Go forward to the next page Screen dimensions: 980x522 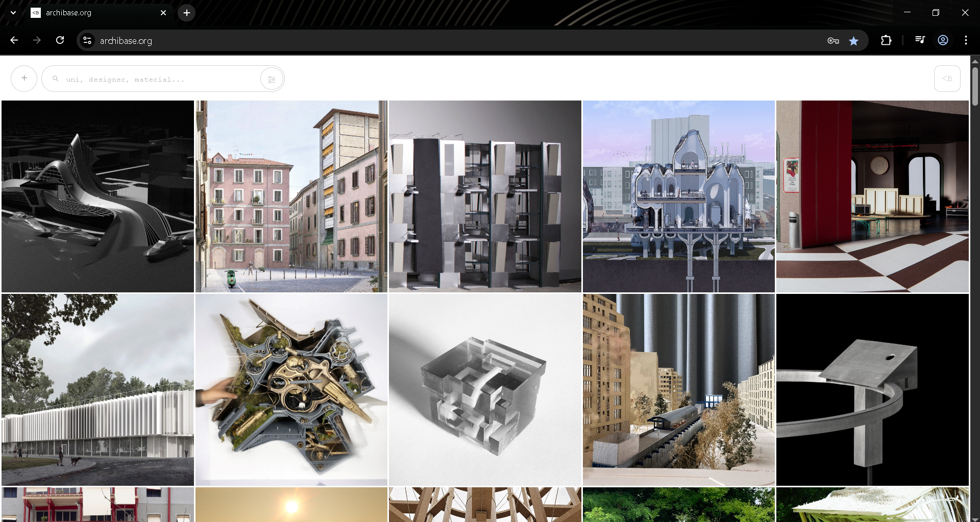(x=37, y=40)
